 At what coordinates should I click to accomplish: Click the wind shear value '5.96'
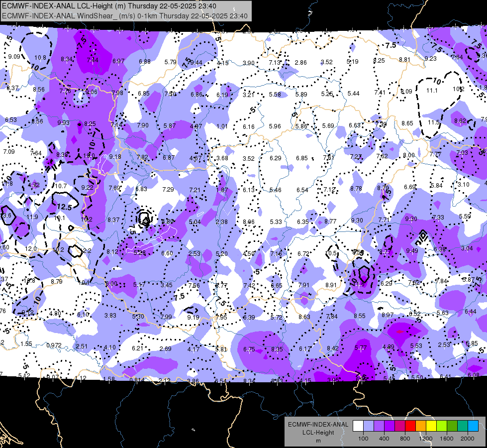275,126
